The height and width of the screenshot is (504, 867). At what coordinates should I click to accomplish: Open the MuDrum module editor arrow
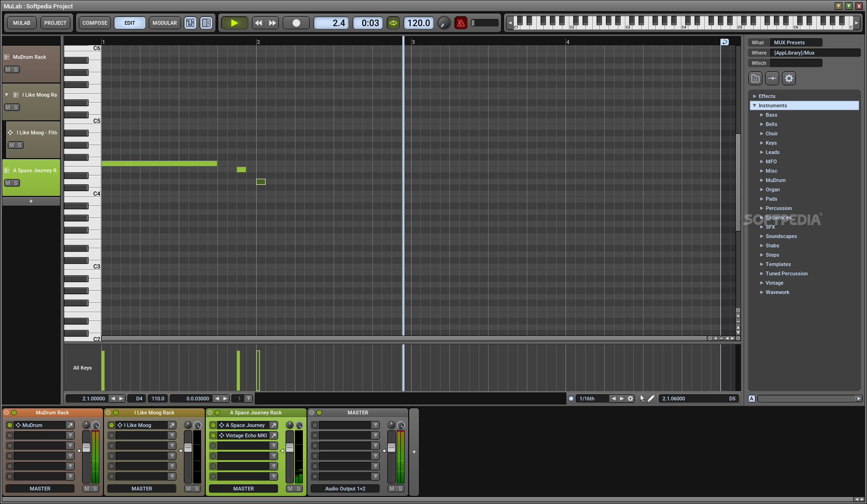[x=70, y=425]
